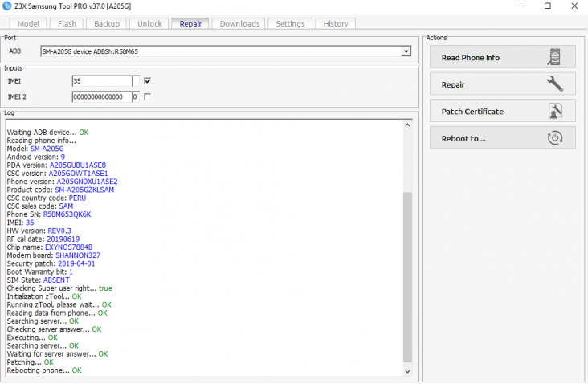Click Reading data from phone line
The width and height of the screenshot is (588, 384).
pyautogui.click(x=57, y=313)
